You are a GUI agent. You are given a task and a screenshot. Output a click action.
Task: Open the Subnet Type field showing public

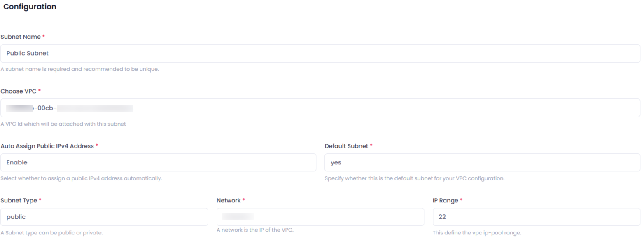(x=104, y=217)
